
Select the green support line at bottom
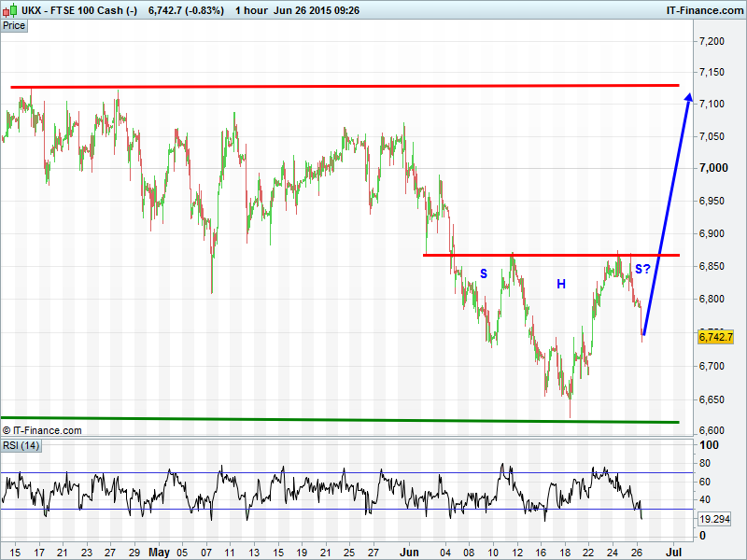pos(345,420)
